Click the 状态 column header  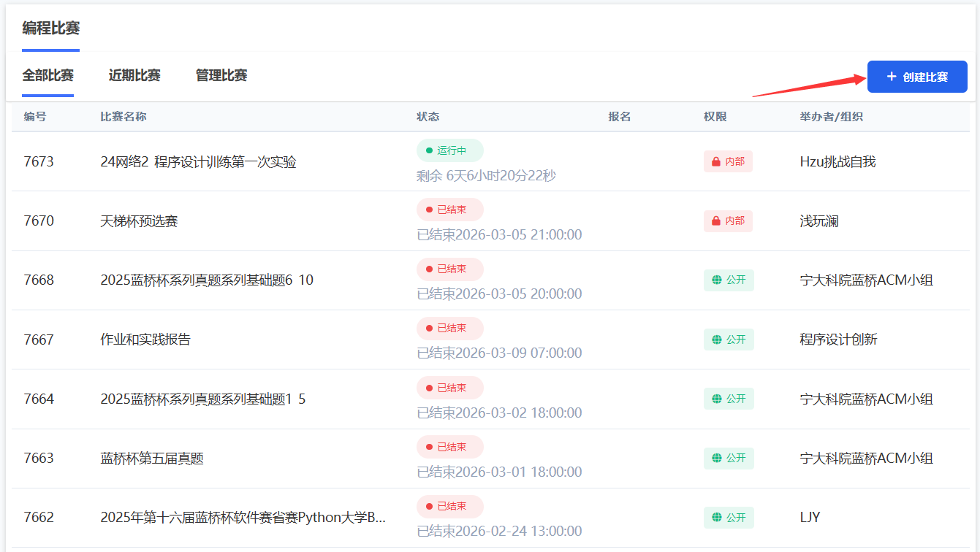tap(428, 117)
